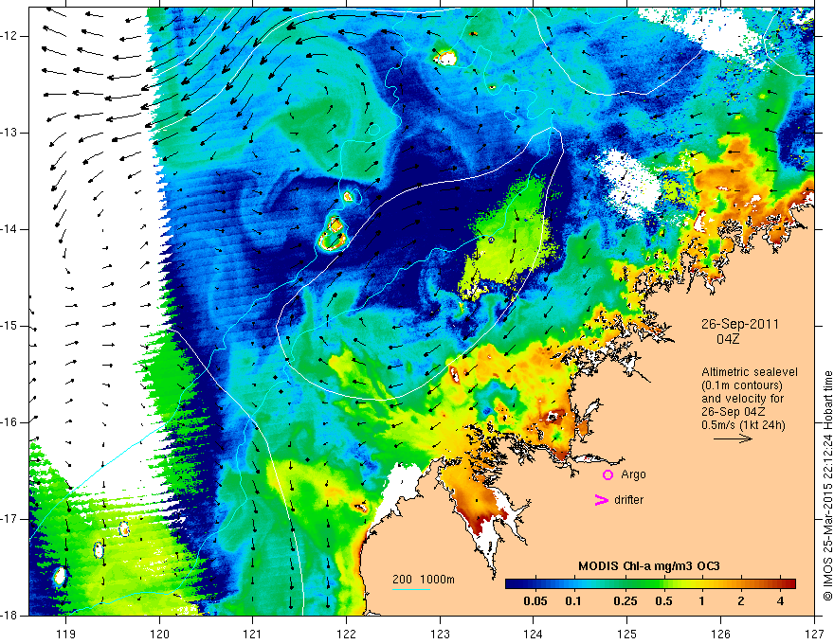Click the '121' longitude axis label
The height and width of the screenshot is (644, 834).
coord(253,634)
